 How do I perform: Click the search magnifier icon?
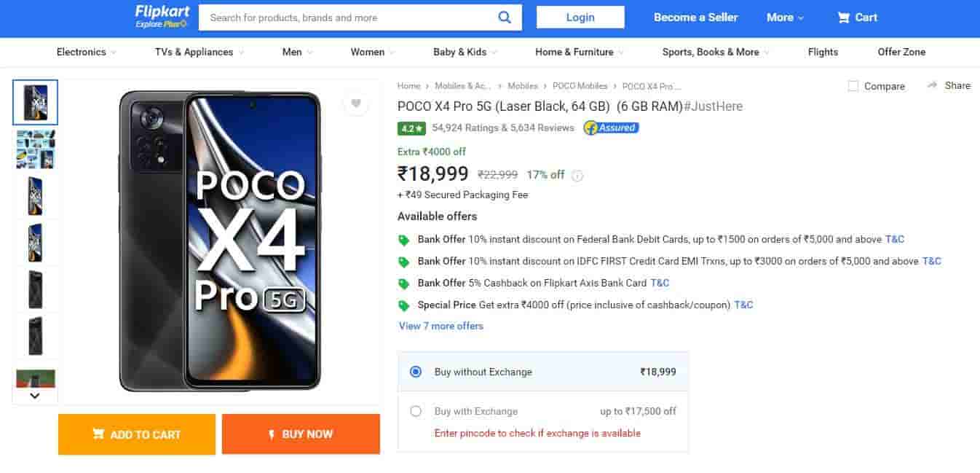(x=505, y=17)
